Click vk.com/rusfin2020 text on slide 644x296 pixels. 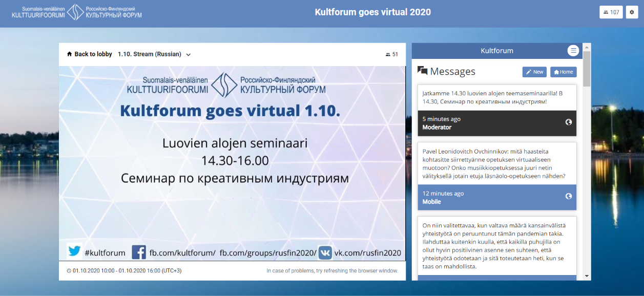click(368, 252)
